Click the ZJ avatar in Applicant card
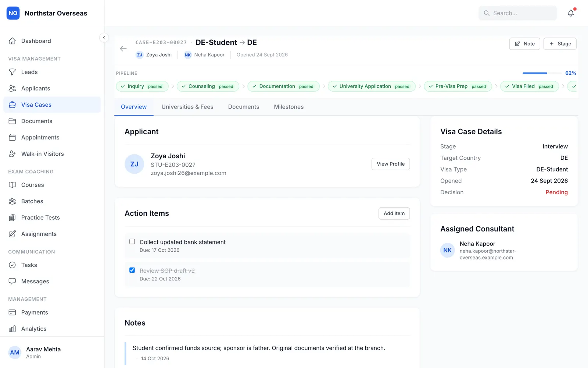 point(134,164)
